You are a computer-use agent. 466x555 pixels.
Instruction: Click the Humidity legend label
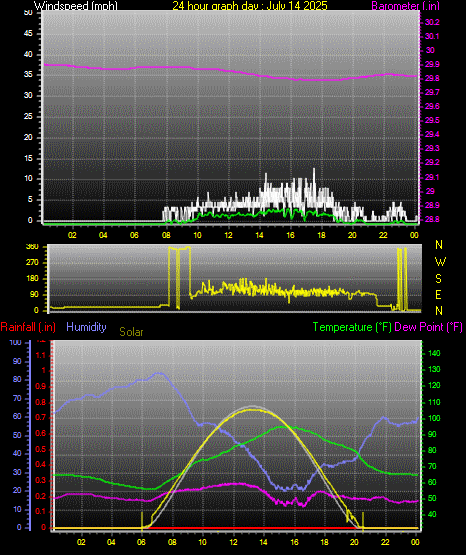86,327
